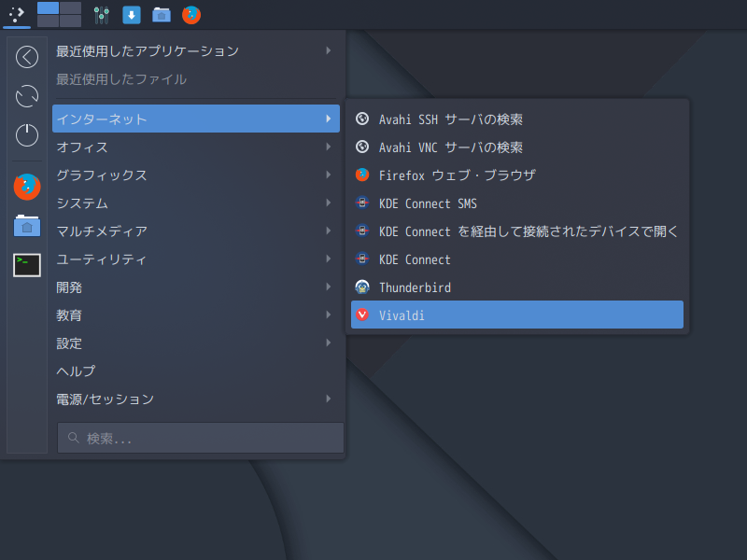The width and height of the screenshot is (747, 560).
Task: Open the 最近使用したアプリケーション menu entry
Action: click(196, 50)
